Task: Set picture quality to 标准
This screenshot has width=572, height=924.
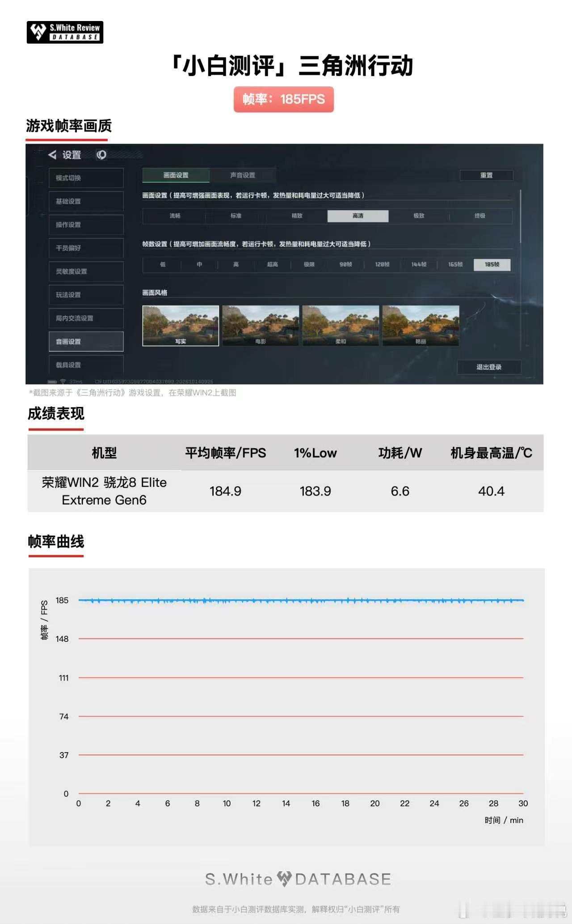Action: click(236, 216)
